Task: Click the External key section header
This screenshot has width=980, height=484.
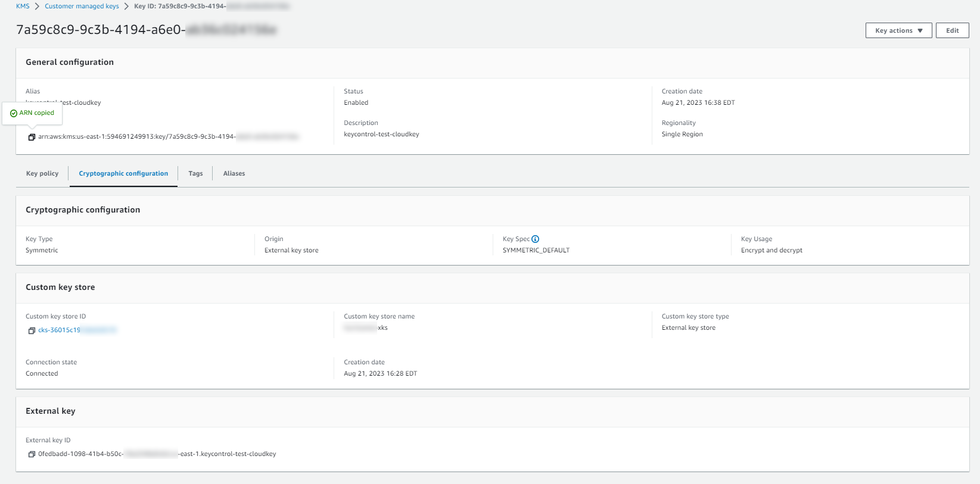Action: coord(51,411)
